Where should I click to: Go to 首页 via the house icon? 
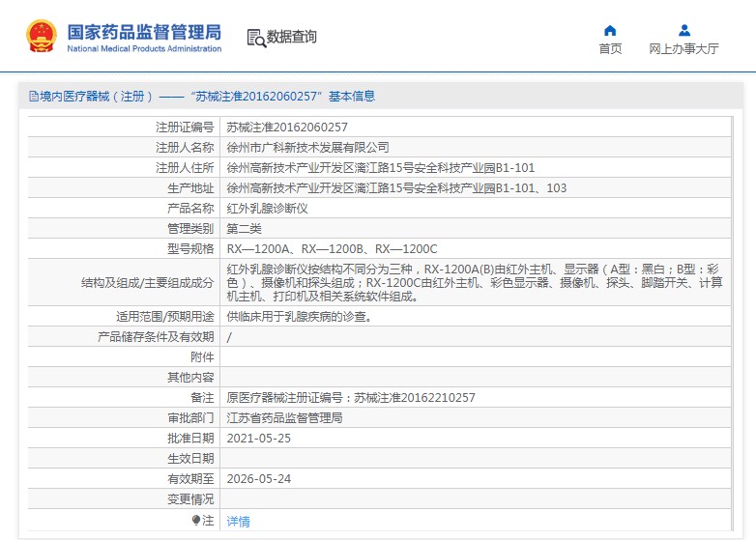coord(610,31)
